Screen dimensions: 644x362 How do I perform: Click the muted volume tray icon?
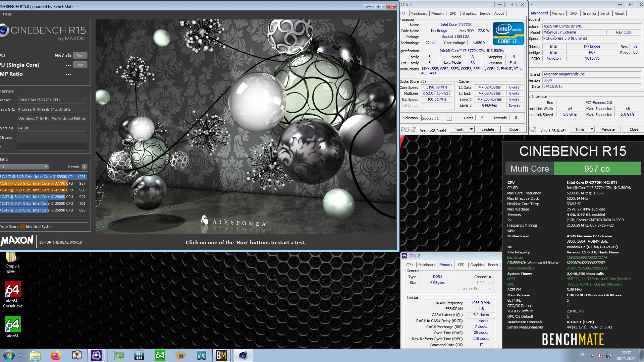coord(600,355)
